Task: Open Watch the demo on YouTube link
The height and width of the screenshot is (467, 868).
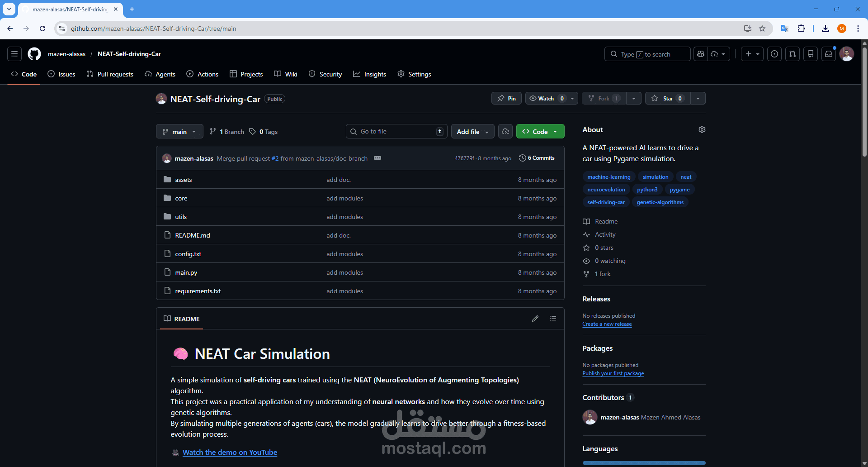Action: (x=230, y=452)
